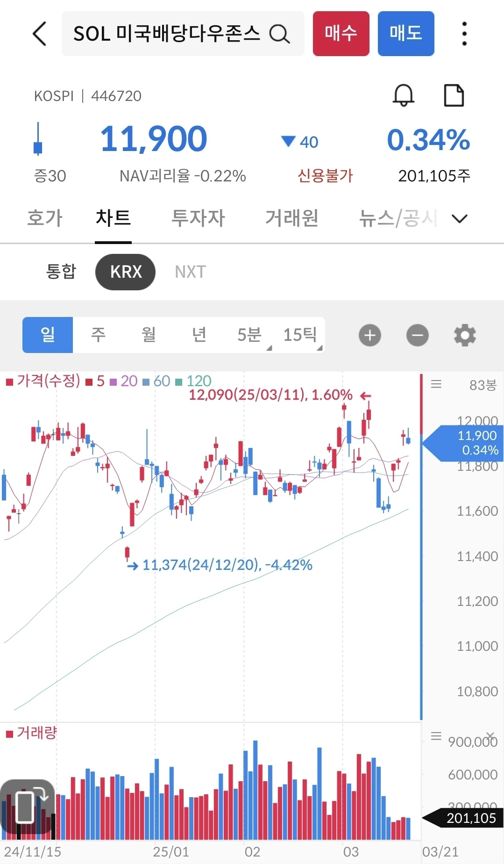Tap the blue 매도 sell button
The width and height of the screenshot is (504, 864).
406,34
